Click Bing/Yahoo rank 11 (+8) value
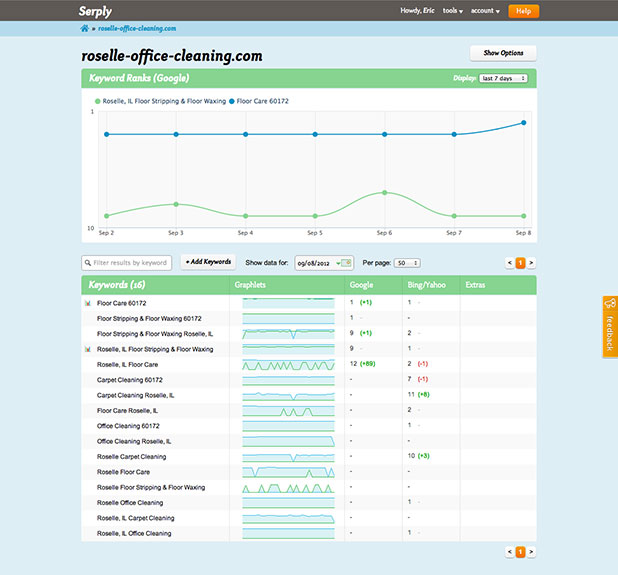Image resolution: width=618 pixels, height=575 pixels. point(419,394)
